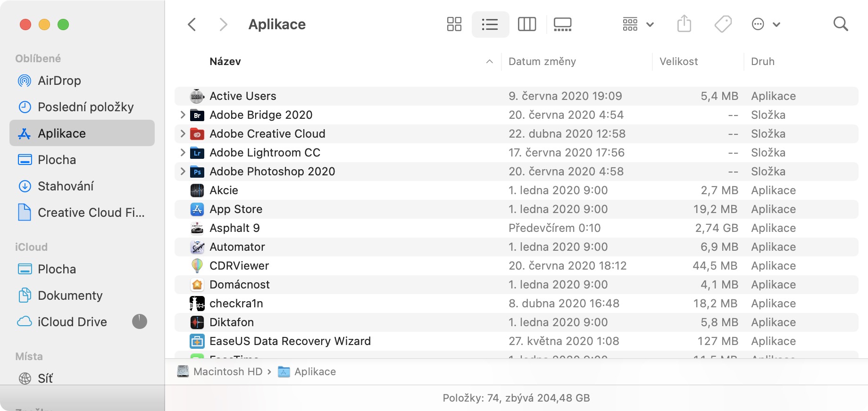Open the more actions ellipsis menu
The image size is (868, 411).
(765, 24)
